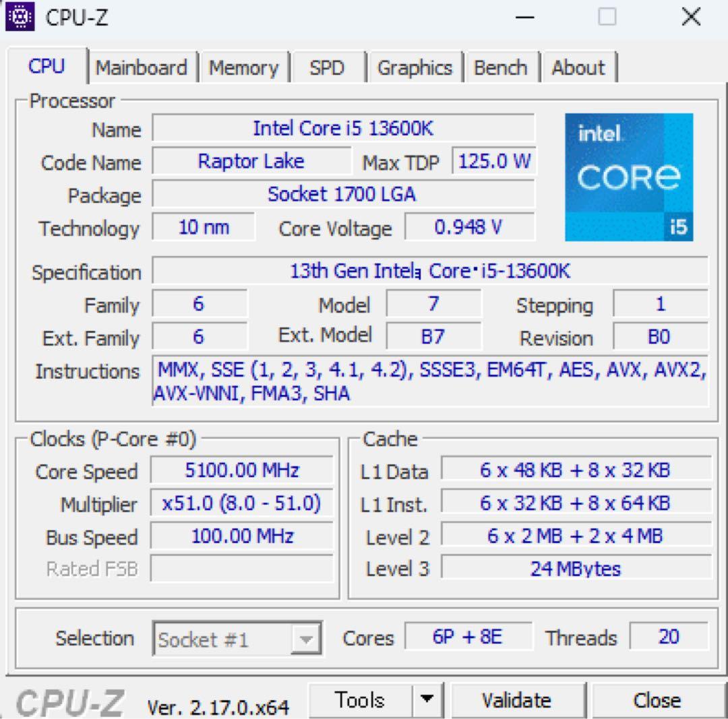Select the currently active CPU tab
Screen dimensions: 728x719
47,66
